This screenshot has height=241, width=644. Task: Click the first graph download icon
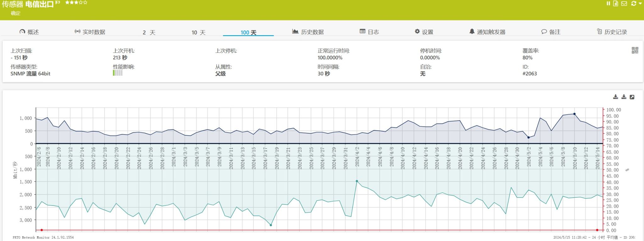(x=616, y=97)
